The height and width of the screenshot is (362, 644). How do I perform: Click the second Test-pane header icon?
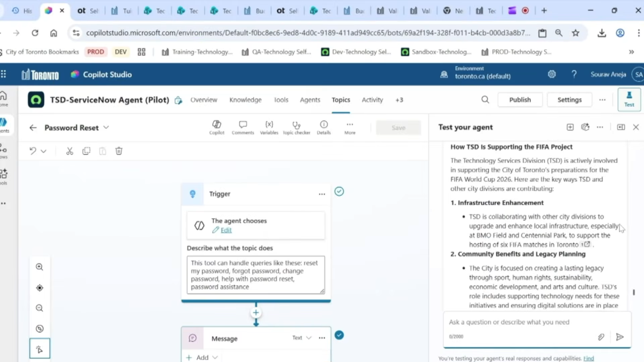(x=585, y=127)
